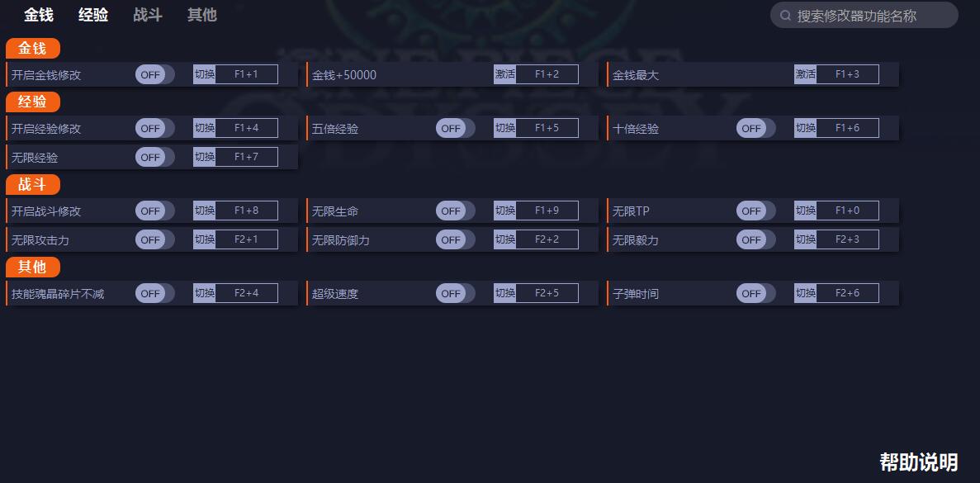
Task: Click the orange 战斗 section header
Action: (32, 185)
